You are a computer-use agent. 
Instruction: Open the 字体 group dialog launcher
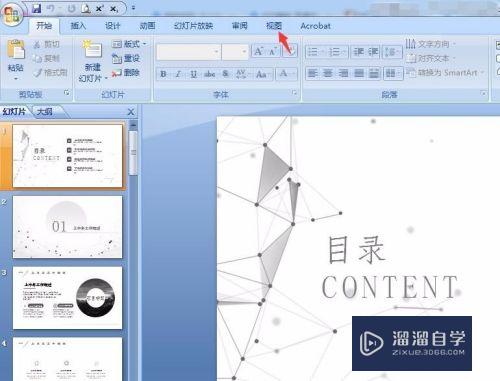(x=294, y=93)
